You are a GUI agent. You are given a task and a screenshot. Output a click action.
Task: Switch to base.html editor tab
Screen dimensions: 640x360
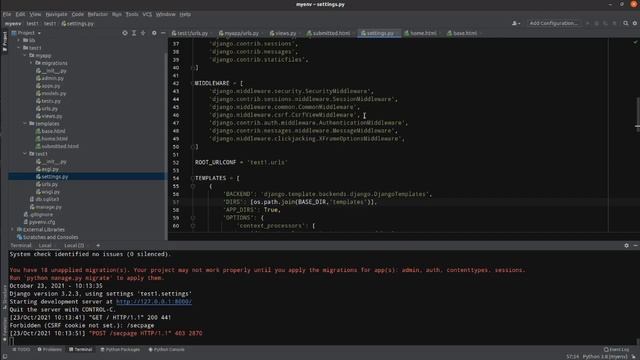(462, 33)
